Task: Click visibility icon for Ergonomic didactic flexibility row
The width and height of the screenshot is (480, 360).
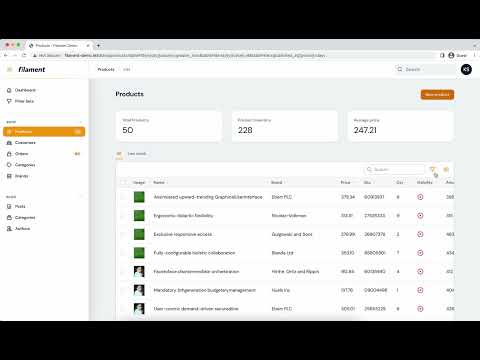Action: (420, 216)
